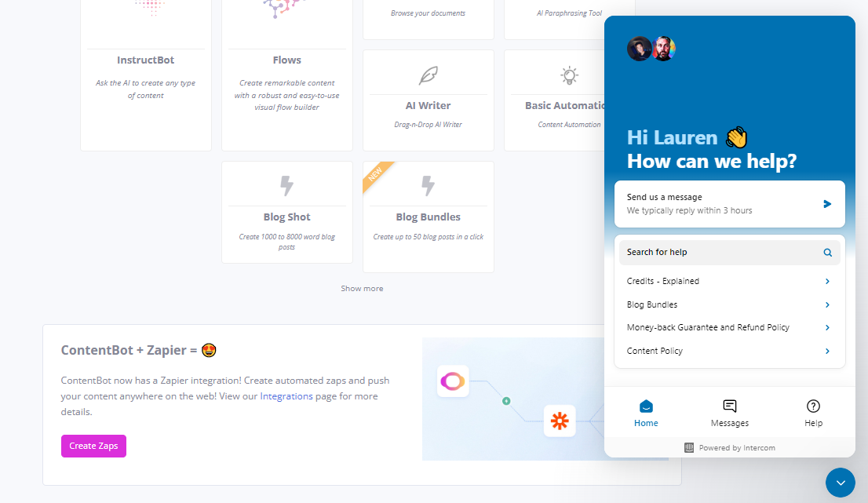868x503 pixels.
Task: Open the Flows visual builder
Action: pos(286,60)
